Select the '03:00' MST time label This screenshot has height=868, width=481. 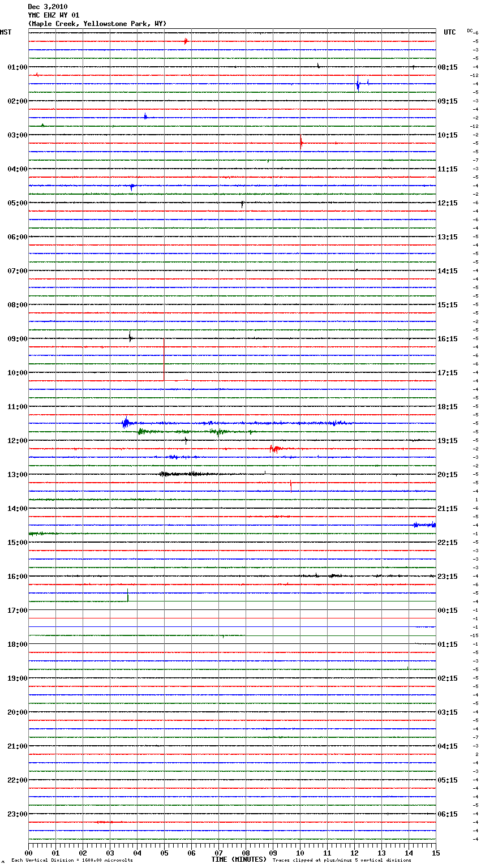point(18,135)
